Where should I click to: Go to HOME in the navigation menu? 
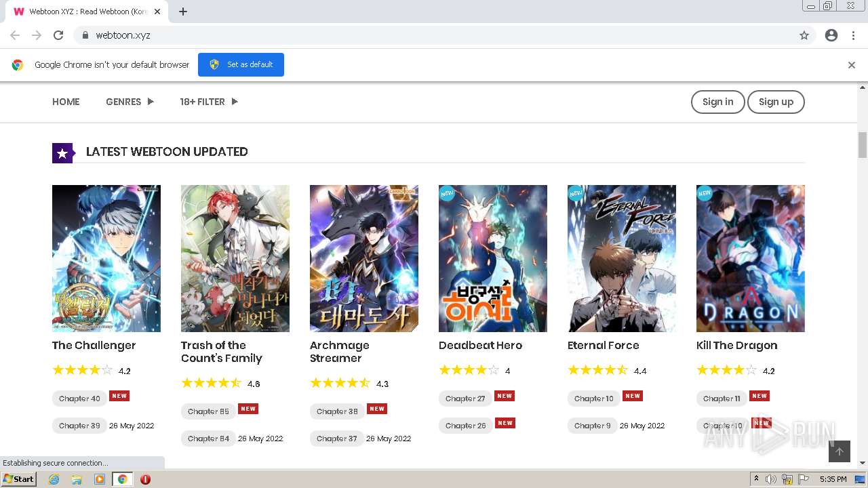66,102
